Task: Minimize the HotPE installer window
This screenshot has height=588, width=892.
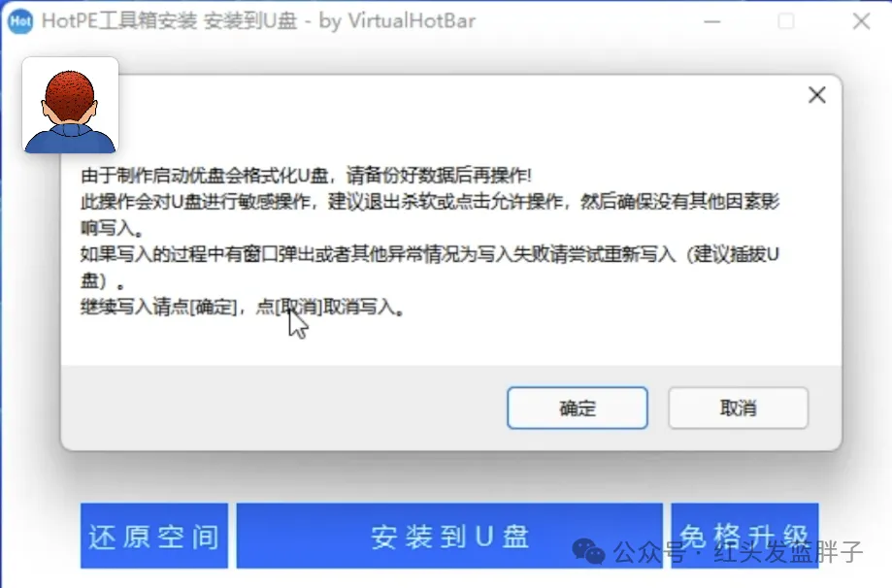Action: point(712,21)
